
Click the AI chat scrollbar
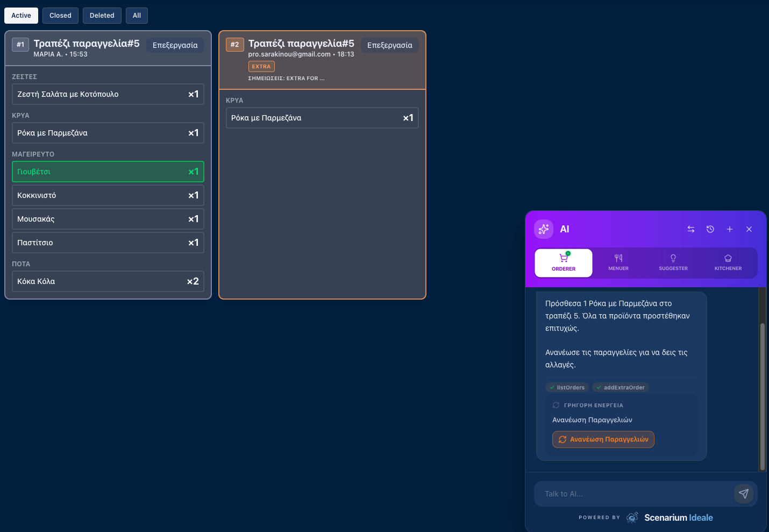[x=762, y=397]
